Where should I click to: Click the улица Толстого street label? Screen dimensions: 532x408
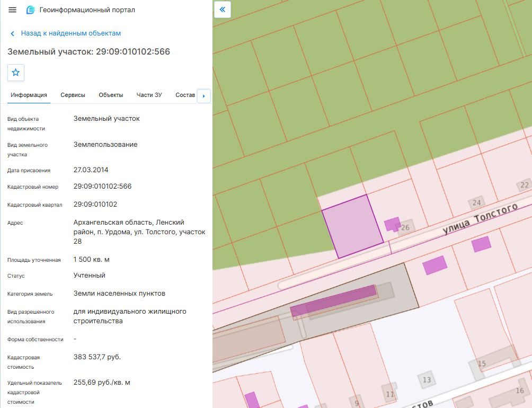tap(480, 219)
